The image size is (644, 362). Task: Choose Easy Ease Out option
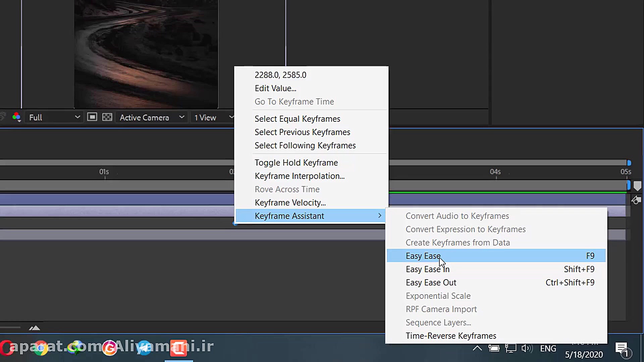click(x=431, y=283)
